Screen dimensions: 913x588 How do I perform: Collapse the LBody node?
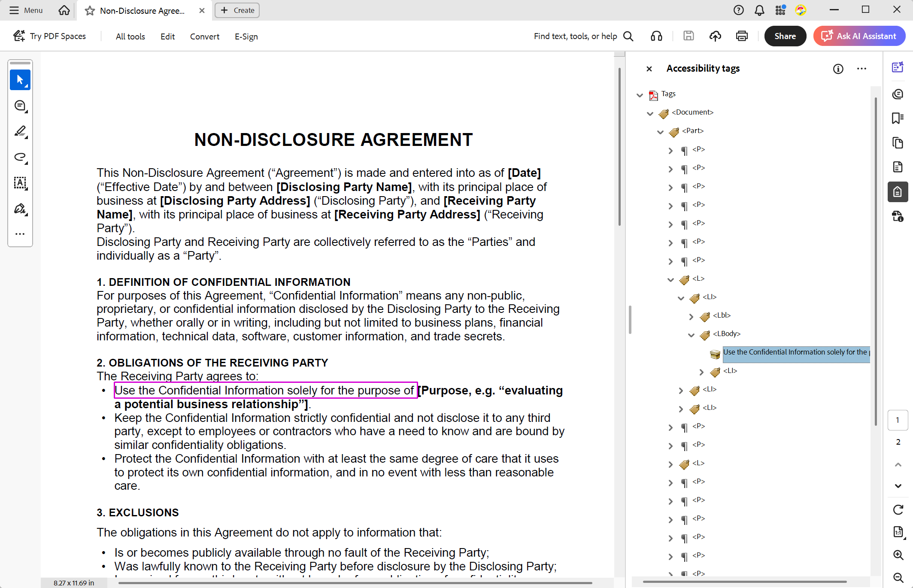691,335
